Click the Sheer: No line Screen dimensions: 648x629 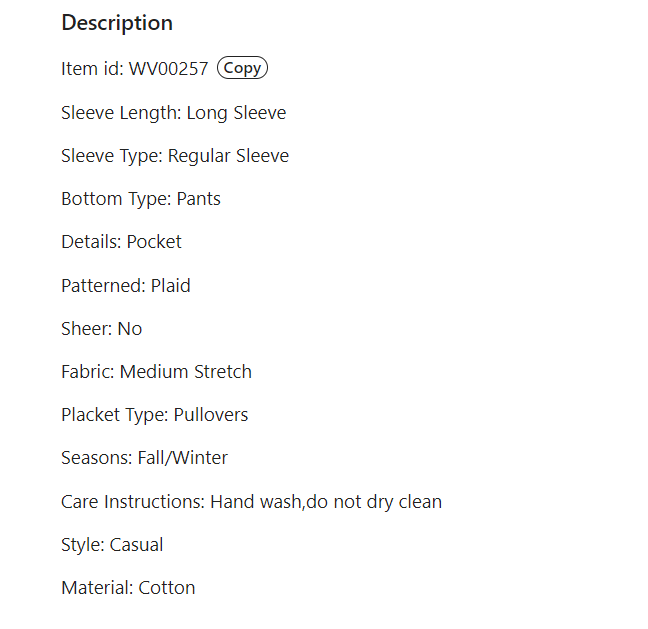pos(102,329)
